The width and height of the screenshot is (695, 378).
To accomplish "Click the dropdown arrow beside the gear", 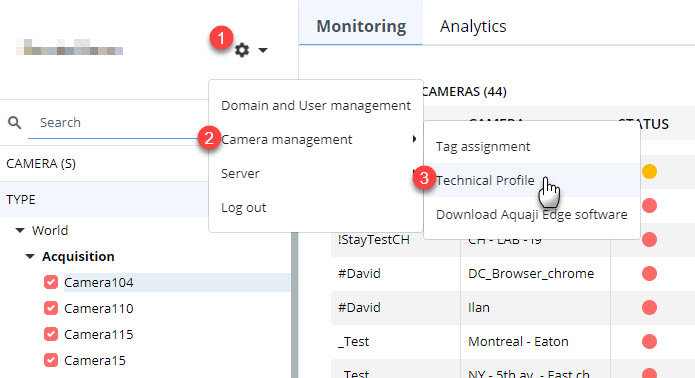I will coord(263,50).
